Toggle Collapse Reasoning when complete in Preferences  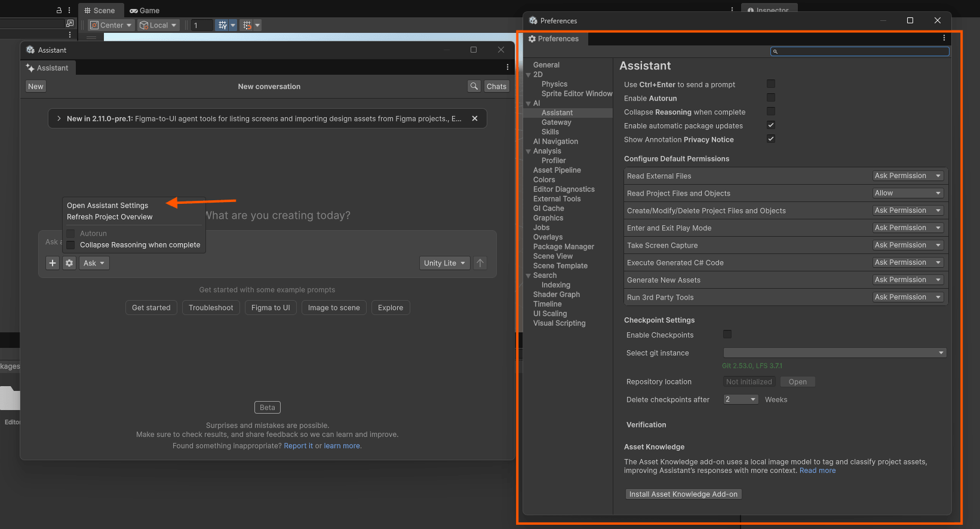(x=771, y=111)
